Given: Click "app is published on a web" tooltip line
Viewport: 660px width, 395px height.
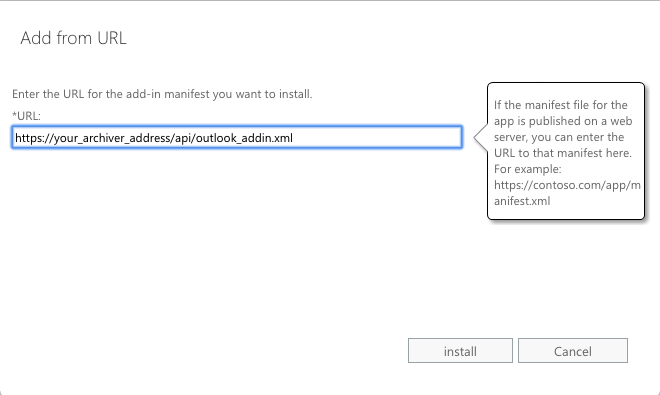Looking at the screenshot, I should [x=563, y=121].
